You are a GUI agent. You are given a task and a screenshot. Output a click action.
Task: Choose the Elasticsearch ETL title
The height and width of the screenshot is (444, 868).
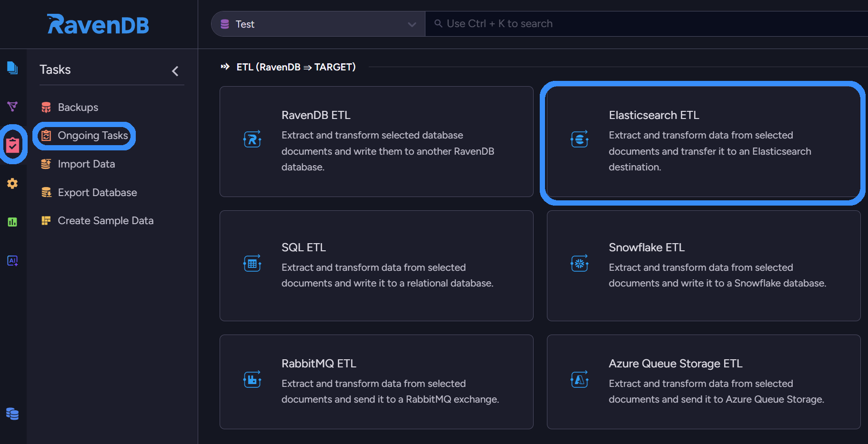(x=654, y=115)
